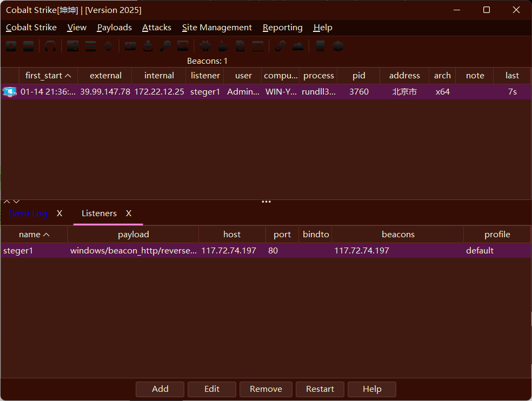Collapse top pane using the up arrow

point(6,202)
